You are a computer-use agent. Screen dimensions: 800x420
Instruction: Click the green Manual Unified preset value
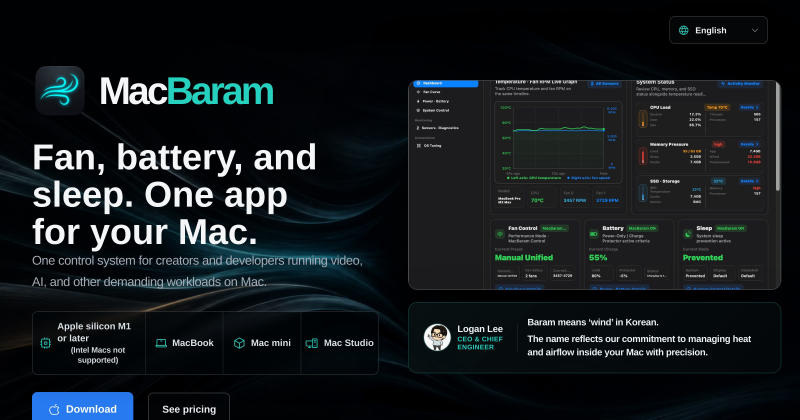pos(524,258)
